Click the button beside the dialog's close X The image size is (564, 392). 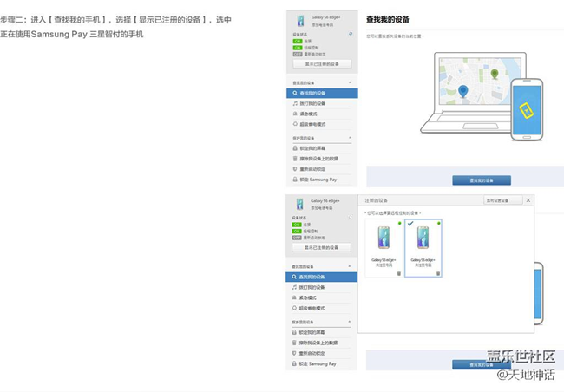pos(502,200)
